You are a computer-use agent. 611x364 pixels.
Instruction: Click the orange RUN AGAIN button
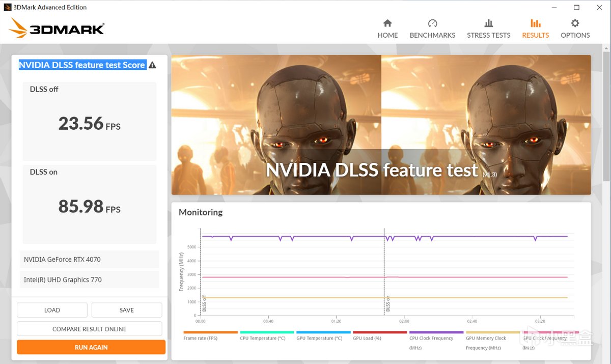(x=91, y=347)
